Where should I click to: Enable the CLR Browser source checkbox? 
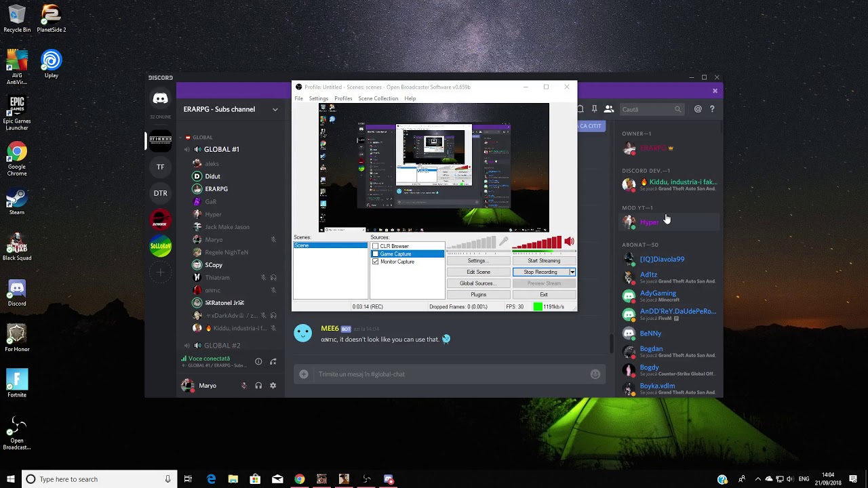375,246
